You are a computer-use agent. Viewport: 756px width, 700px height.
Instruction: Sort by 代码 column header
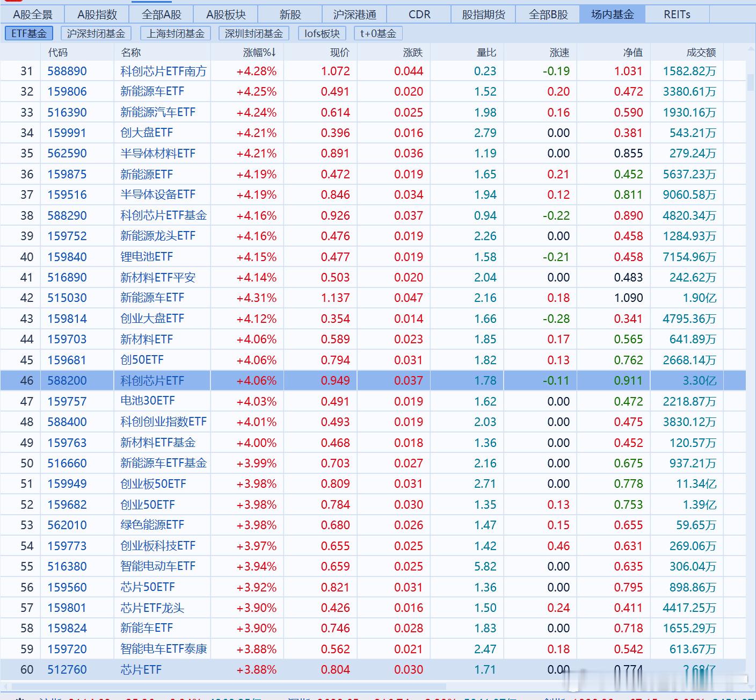(57, 53)
